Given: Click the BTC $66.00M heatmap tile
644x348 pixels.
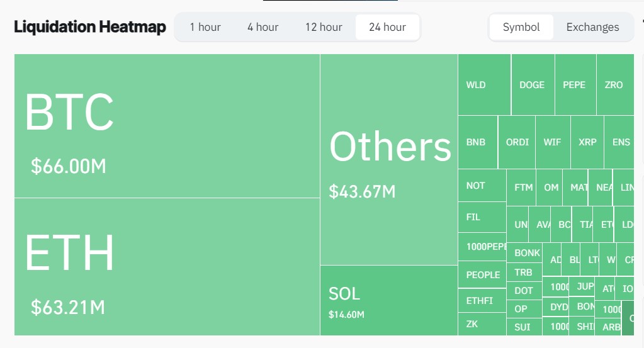Looking at the screenshot, I should coord(167,126).
